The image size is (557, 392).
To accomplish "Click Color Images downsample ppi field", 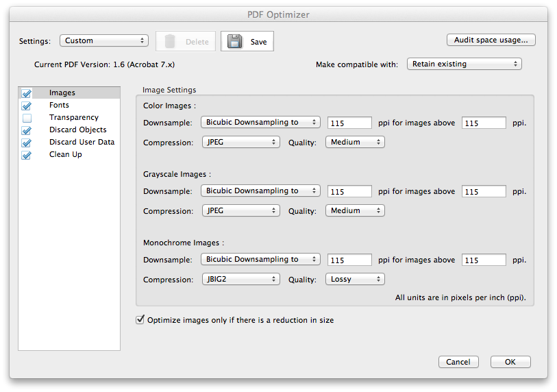I will tap(349, 123).
